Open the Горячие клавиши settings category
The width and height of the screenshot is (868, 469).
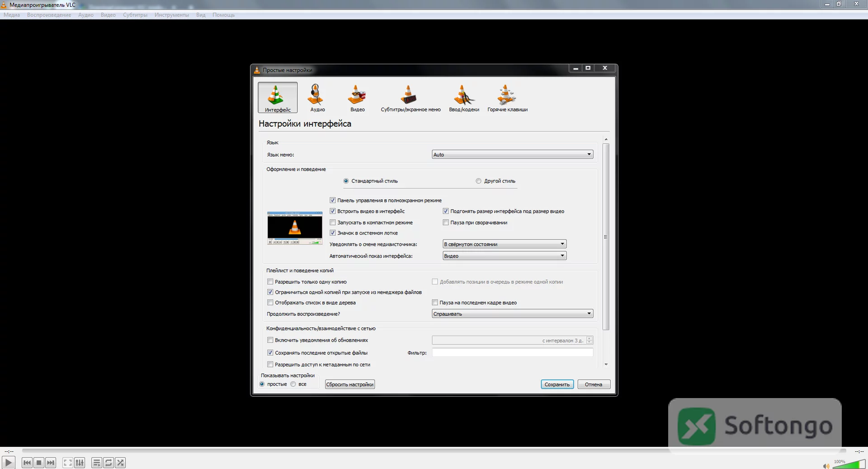507,98
